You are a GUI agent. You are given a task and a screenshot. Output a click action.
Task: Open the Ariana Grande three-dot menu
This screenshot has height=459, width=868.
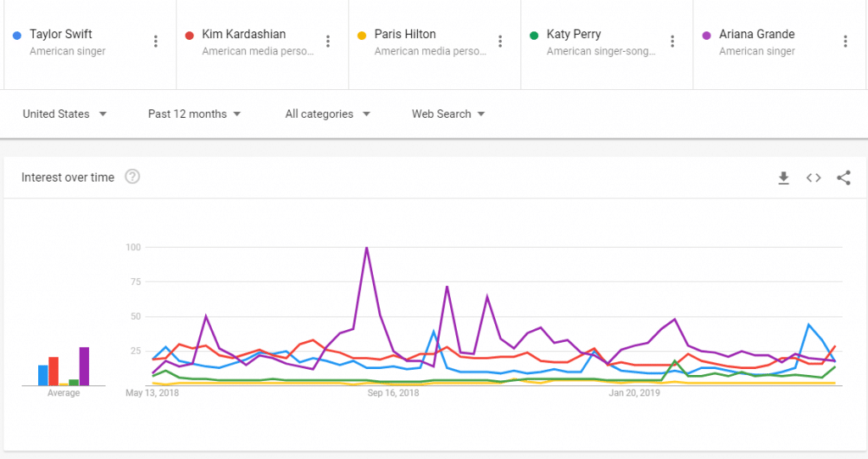click(845, 42)
